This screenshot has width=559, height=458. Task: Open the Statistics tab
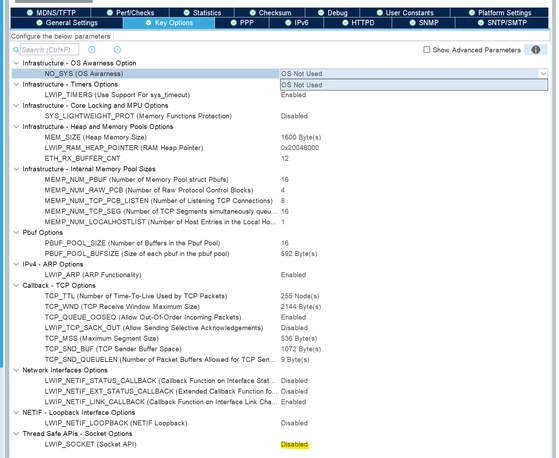coord(202,13)
